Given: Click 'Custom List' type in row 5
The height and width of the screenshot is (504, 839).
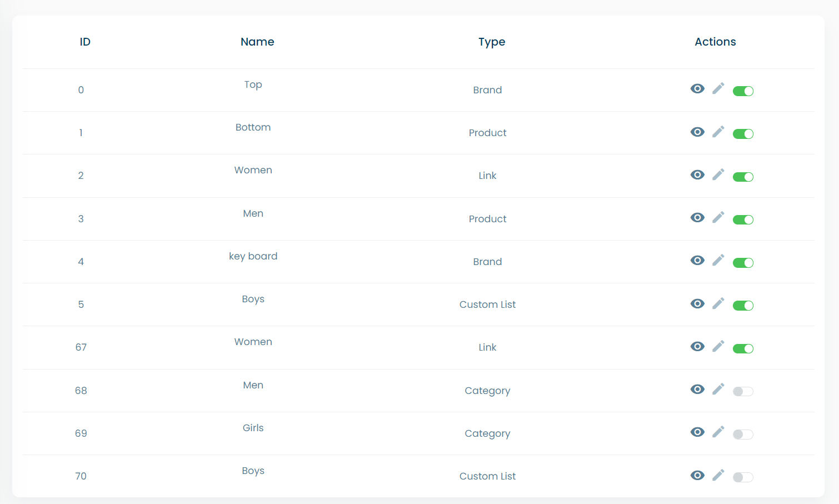Looking at the screenshot, I should point(487,305).
